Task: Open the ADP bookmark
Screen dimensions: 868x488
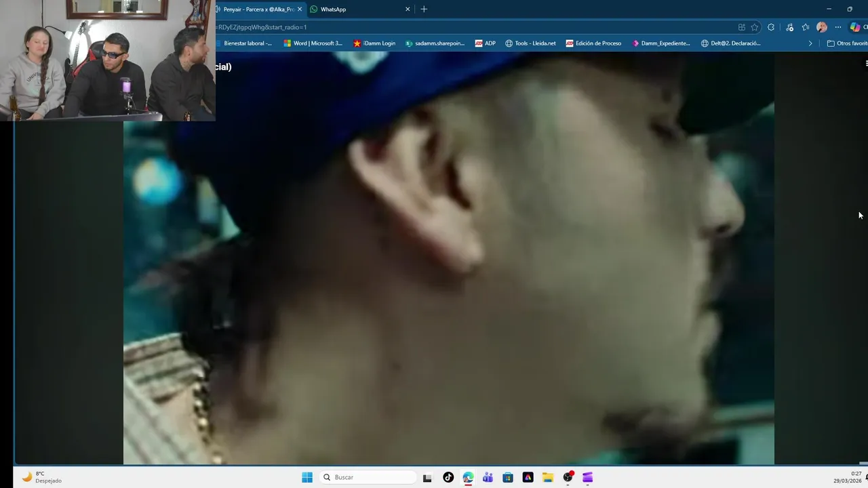Action: coord(486,43)
